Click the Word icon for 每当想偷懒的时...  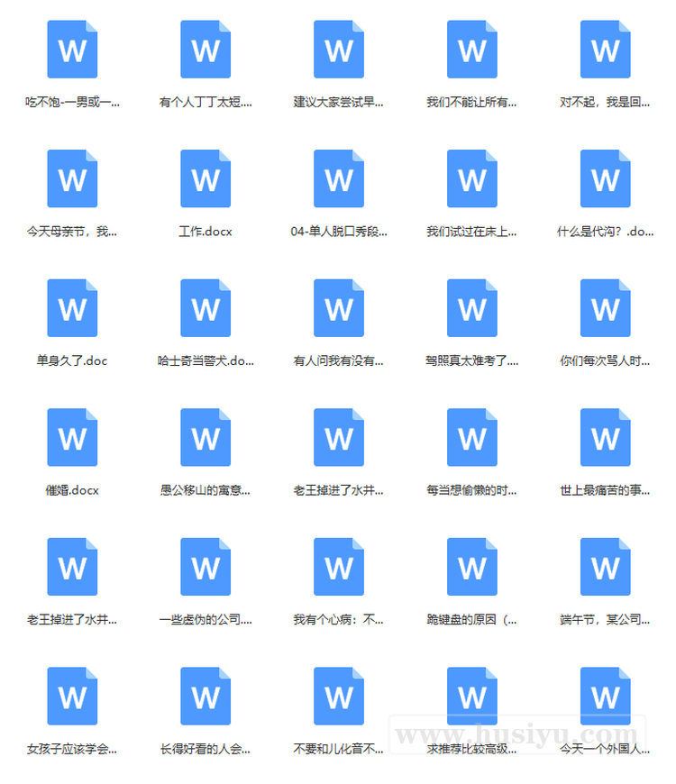pos(472,437)
